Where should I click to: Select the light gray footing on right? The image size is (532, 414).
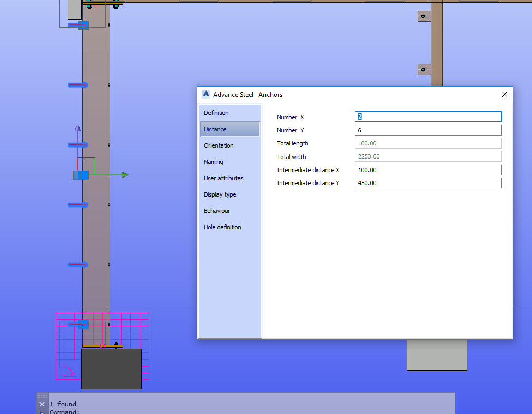[437, 355]
